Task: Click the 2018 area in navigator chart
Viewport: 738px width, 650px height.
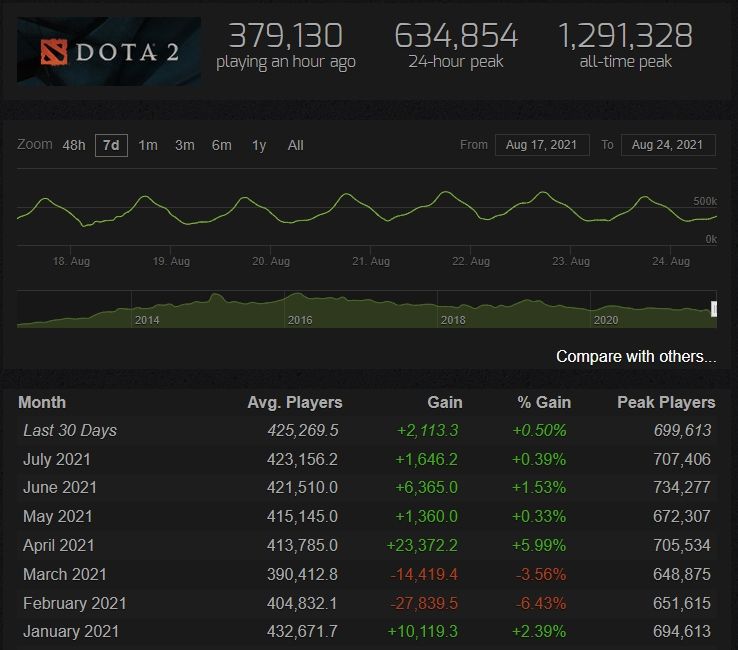Action: tap(453, 320)
